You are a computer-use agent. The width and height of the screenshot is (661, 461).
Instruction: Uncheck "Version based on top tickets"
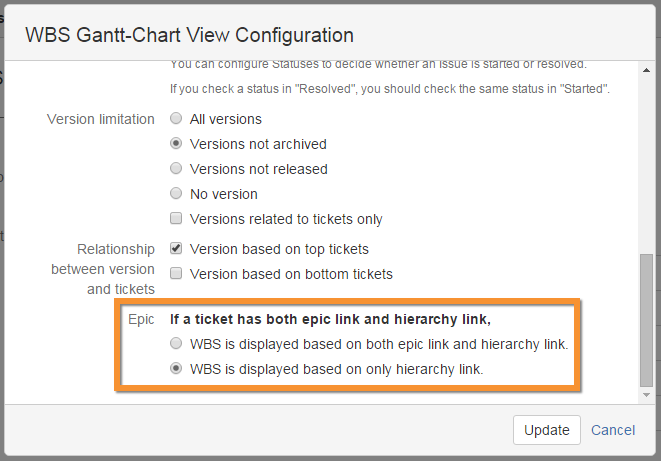click(x=176, y=249)
